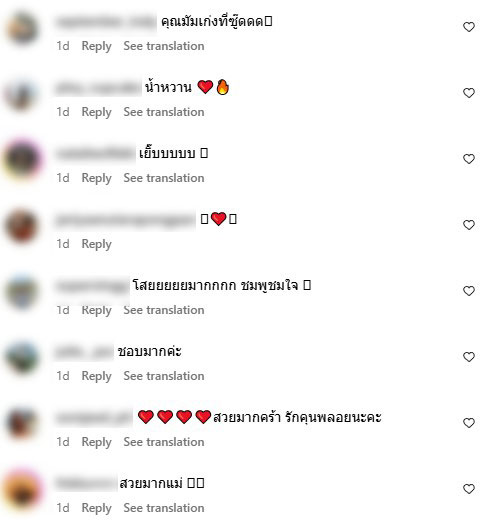Like the topmost comment with its heart icon

pyautogui.click(x=468, y=27)
